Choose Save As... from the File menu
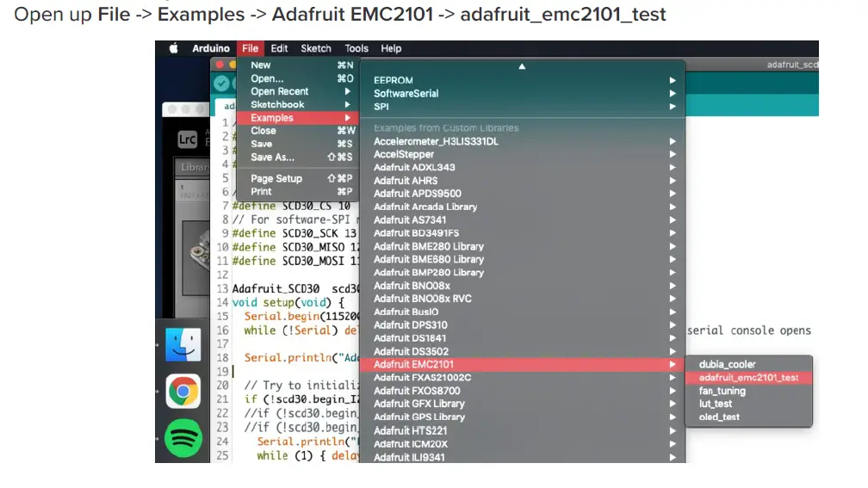Viewport: 868px width, 488px height. pyautogui.click(x=298, y=158)
